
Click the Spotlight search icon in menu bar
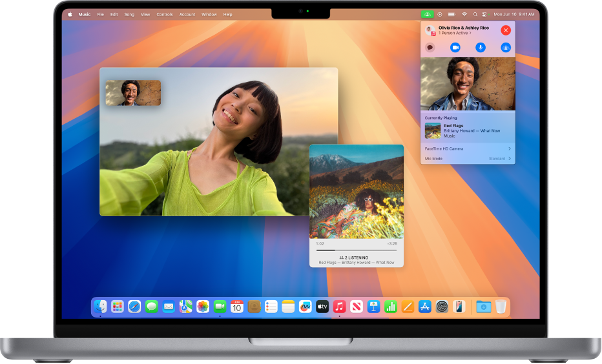pos(475,14)
